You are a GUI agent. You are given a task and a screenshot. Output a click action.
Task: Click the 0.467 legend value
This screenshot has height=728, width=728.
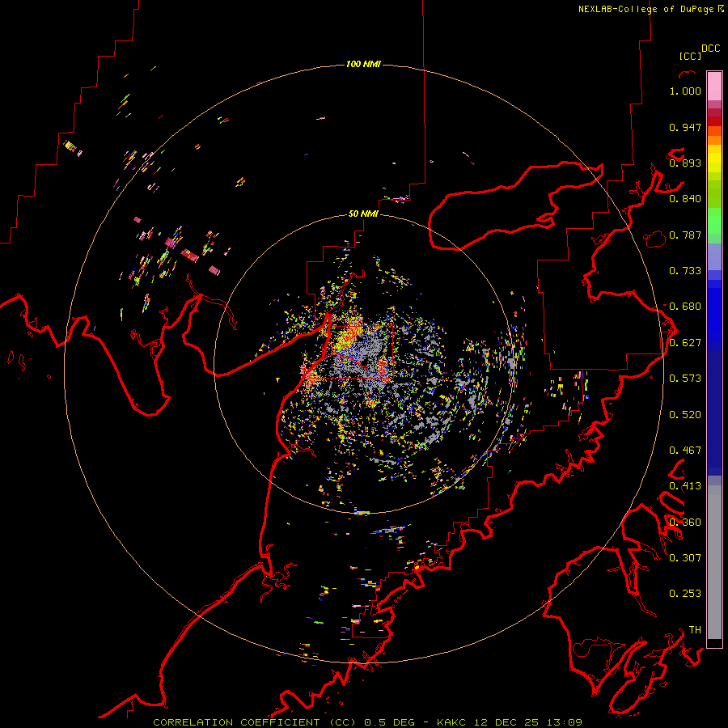685,451
